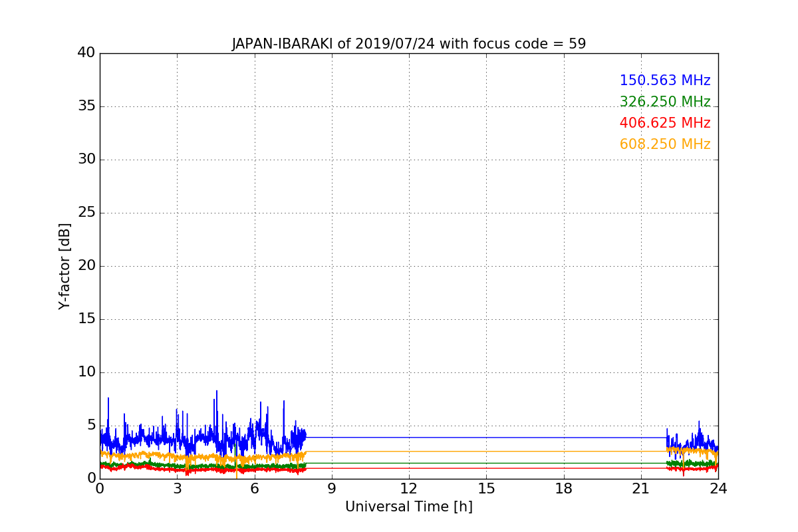Click the 40 tick on the Y-factor axis
798x532 pixels.
click(x=86, y=53)
